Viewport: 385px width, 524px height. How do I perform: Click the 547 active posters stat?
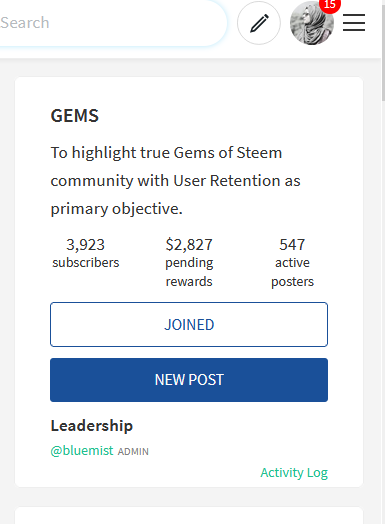[x=292, y=263]
